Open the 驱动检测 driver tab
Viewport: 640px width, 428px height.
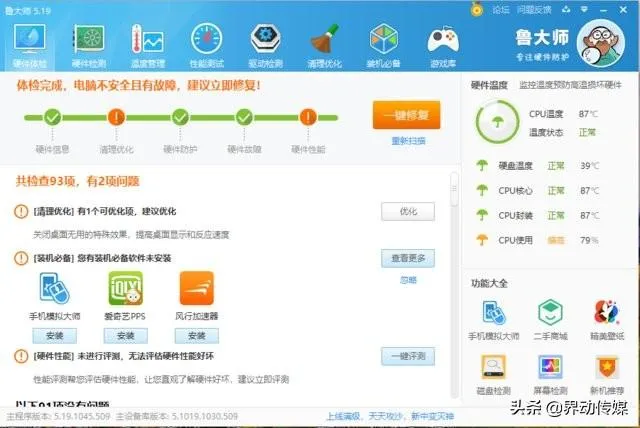point(266,46)
